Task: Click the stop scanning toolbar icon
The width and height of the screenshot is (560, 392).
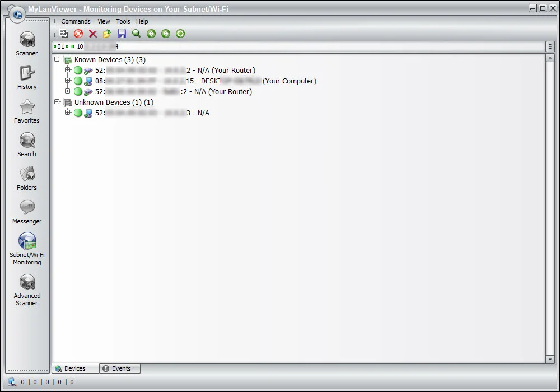Action: pyautogui.click(x=78, y=34)
